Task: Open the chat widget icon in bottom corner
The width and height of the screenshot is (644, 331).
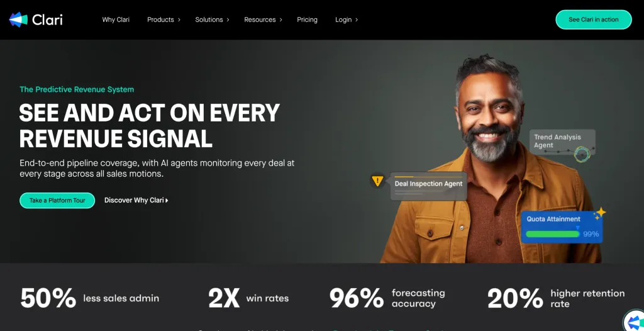Action: tap(635, 322)
